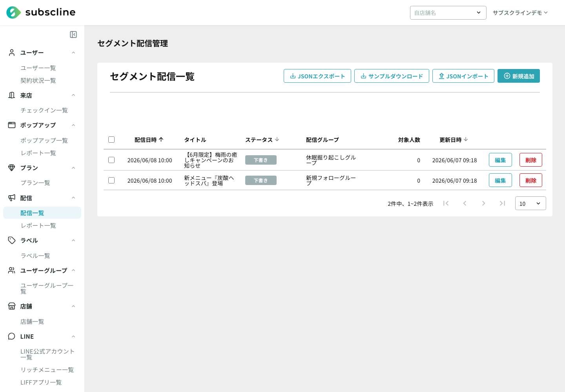The height and width of the screenshot is (392, 565).
Task: Click the JSONインポート button
Action: [x=463, y=76]
